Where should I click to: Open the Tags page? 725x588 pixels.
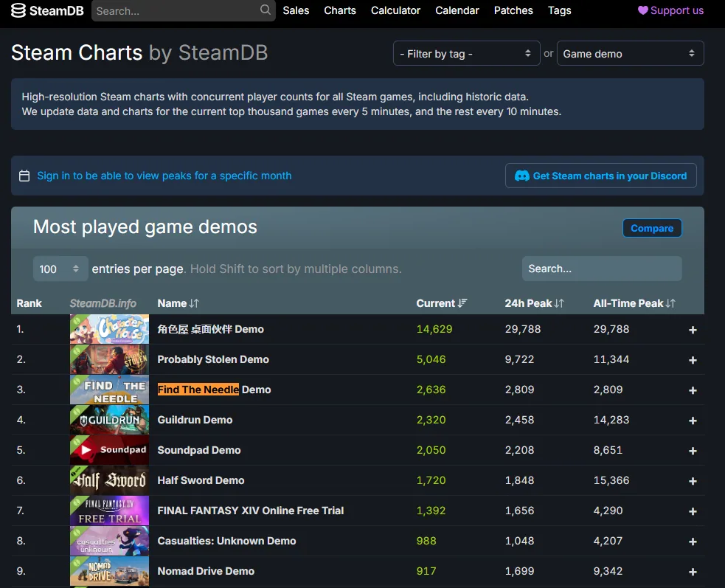pos(560,10)
